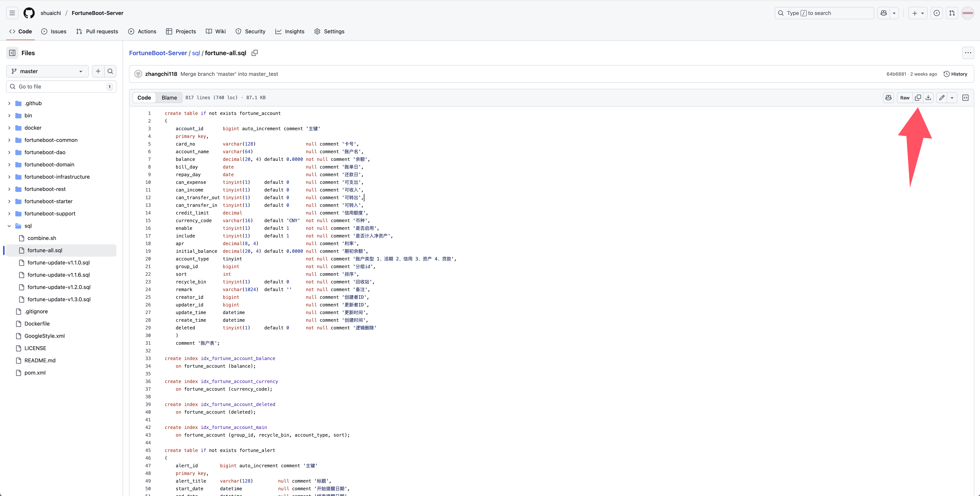Viewport: 980px width, 496px height.
Task: Collapse the sql folder
Action: (x=9, y=226)
